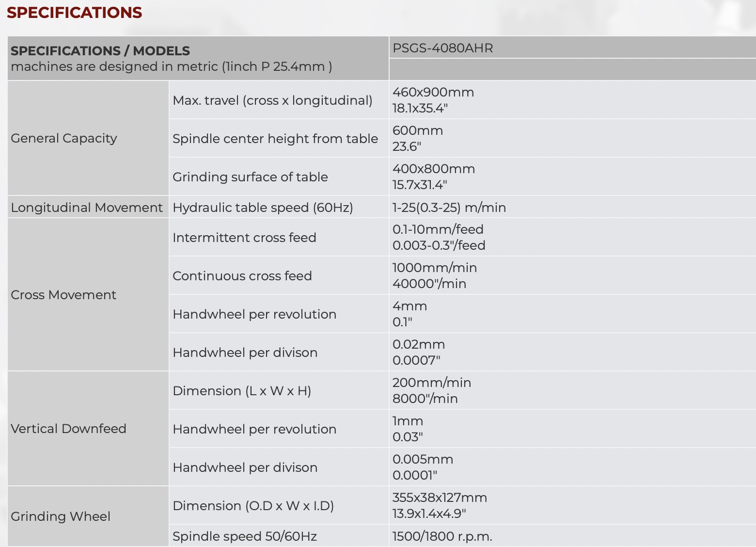
Task: Click the Cross Movement category cell
Action: pyautogui.click(x=63, y=295)
